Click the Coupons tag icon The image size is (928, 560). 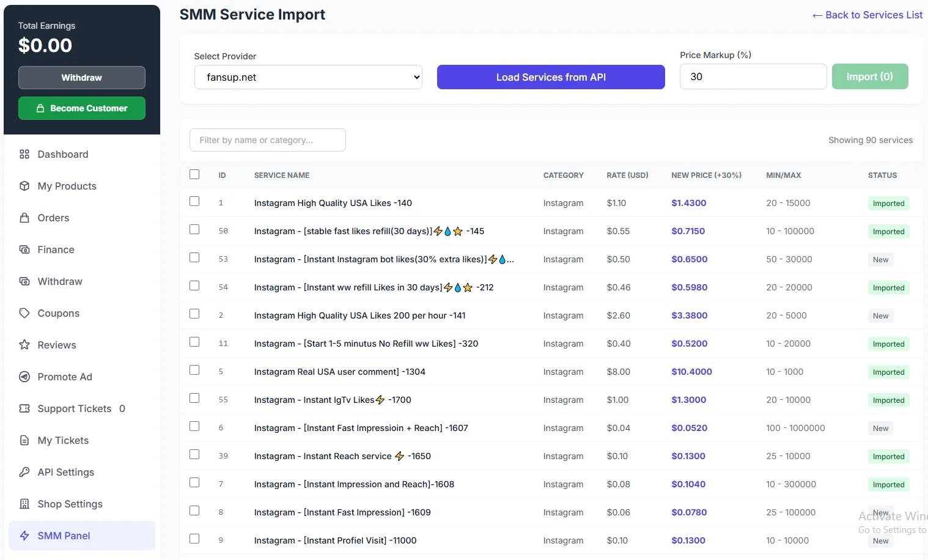point(24,313)
